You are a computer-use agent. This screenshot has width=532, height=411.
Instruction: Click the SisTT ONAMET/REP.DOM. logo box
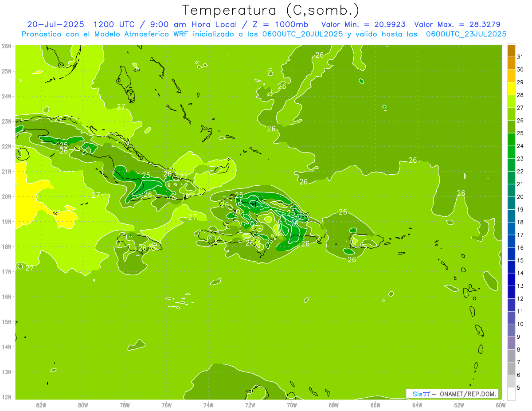click(452, 394)
